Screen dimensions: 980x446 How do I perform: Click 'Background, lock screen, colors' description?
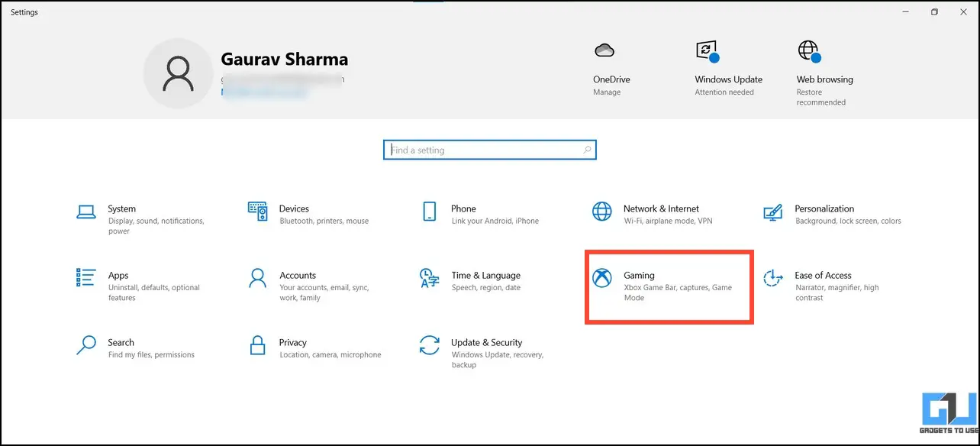coord(848,221)
